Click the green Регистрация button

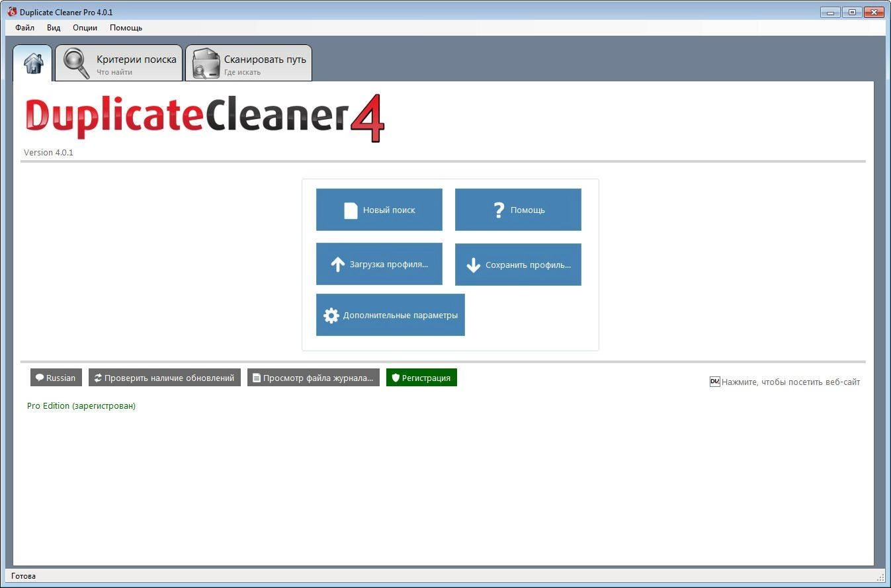[421, 378]
